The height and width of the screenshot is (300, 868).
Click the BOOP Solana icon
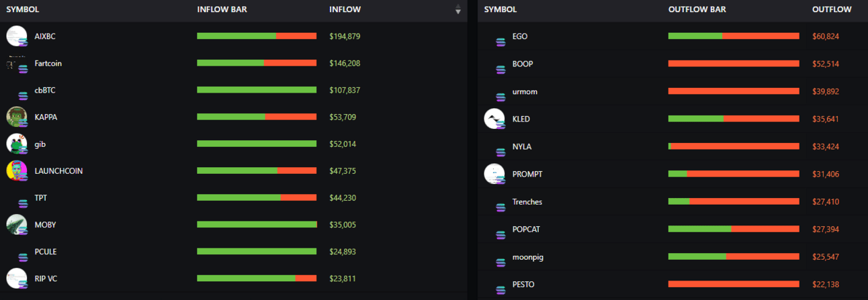501,69
